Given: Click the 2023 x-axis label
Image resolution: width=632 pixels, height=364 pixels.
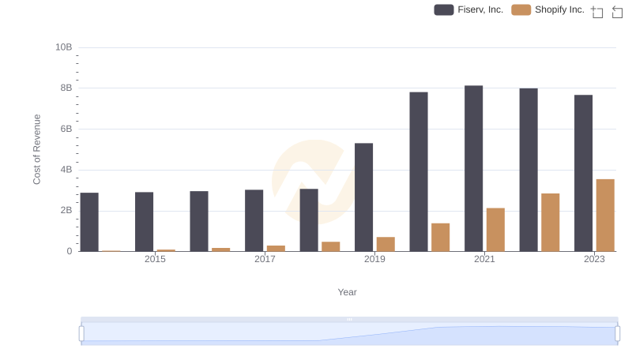Looking at the screenshot, I should [x=594, y=259].
